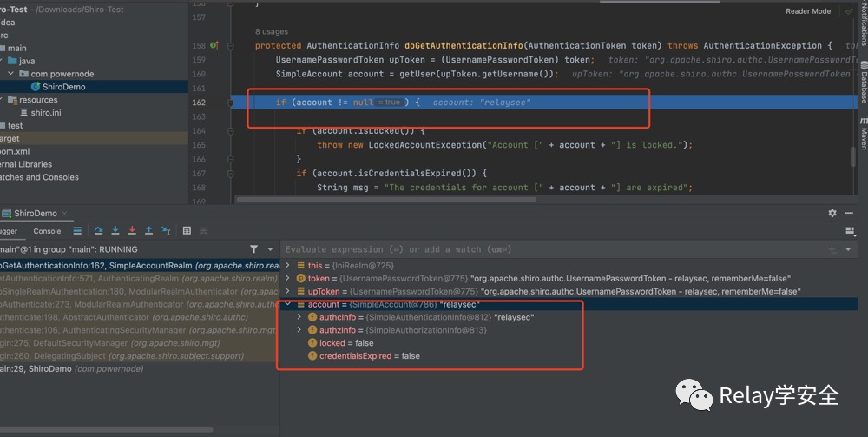Image resolution: width=868 pixels, height=437 pixels.
Task: Click the Run to Cursor icon
Action: (166, 230)
